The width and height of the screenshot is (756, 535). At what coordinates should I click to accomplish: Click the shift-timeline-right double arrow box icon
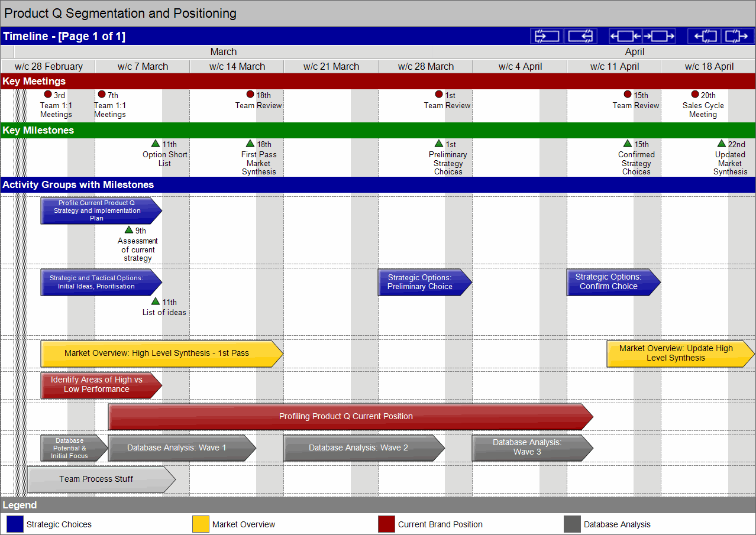coord(659,36)
